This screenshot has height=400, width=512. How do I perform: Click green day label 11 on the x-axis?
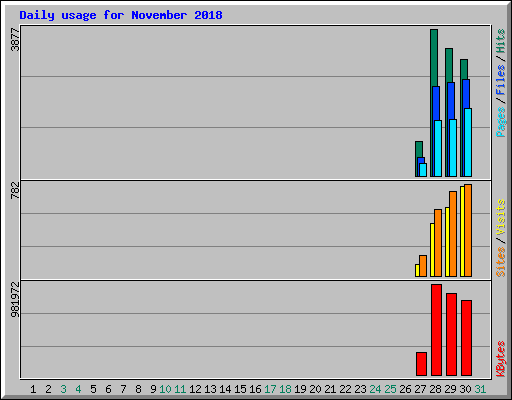pos(180,389)
